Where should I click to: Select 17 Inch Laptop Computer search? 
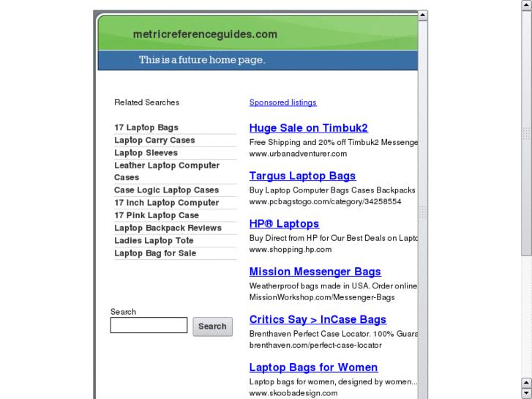coord(166,202)
